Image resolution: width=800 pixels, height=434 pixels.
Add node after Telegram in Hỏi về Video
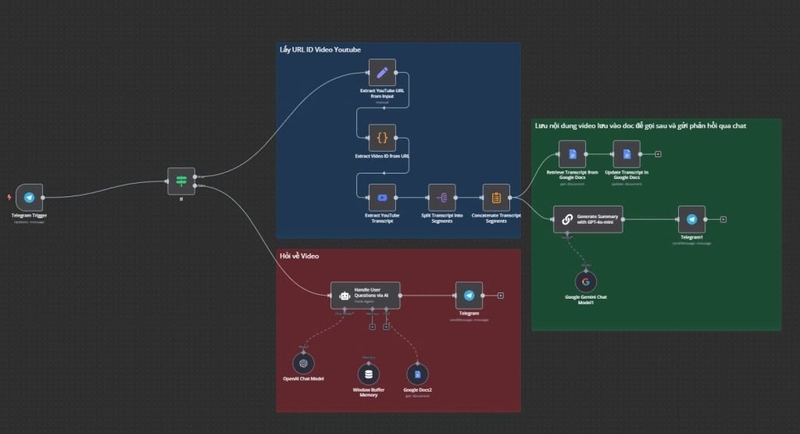(501, 295)
